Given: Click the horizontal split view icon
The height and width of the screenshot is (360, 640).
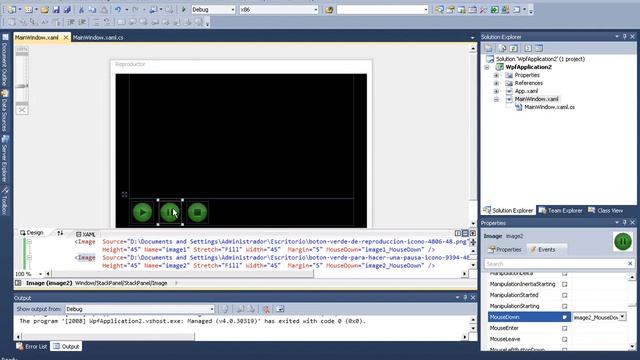Looking at the screenshot, I should 465,233.
